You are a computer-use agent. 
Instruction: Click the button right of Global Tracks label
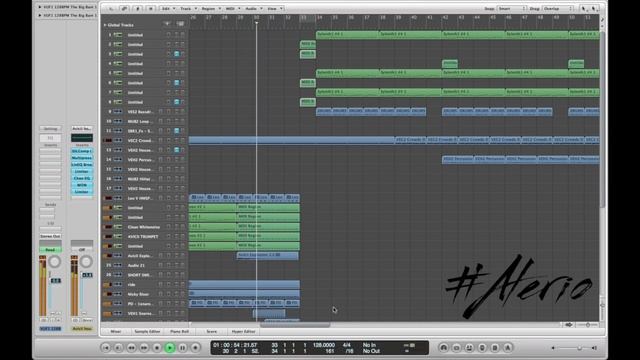167,24
